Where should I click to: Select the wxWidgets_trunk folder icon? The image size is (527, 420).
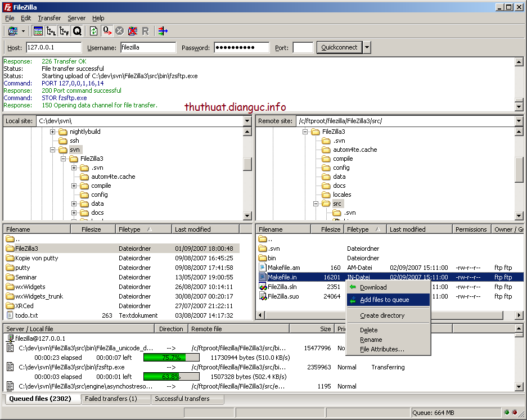tap(10, 296)
